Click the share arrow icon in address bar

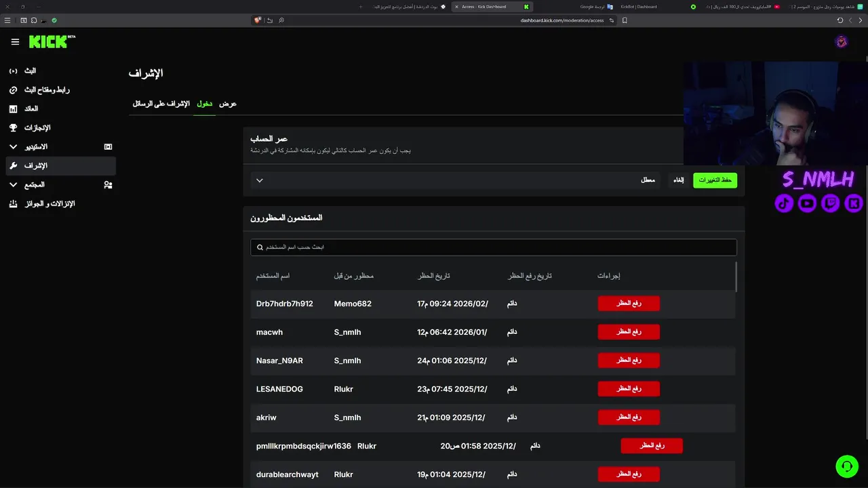pos(270,20)
